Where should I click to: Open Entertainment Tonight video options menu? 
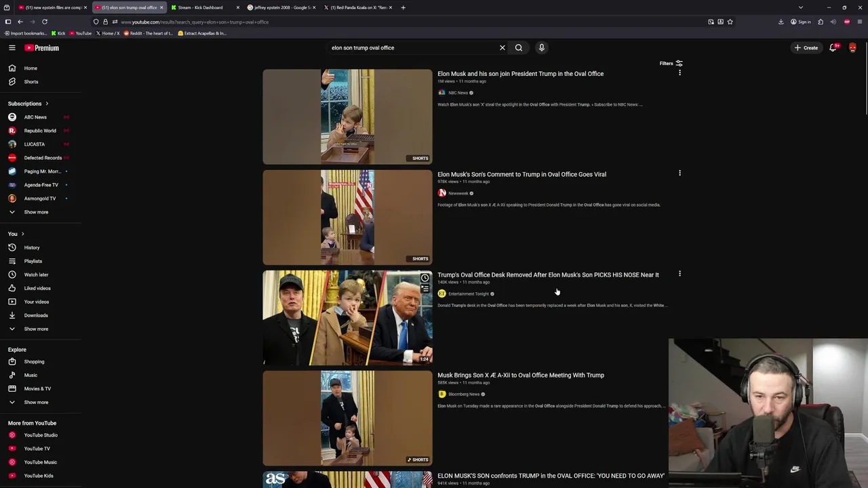[679, 274]
